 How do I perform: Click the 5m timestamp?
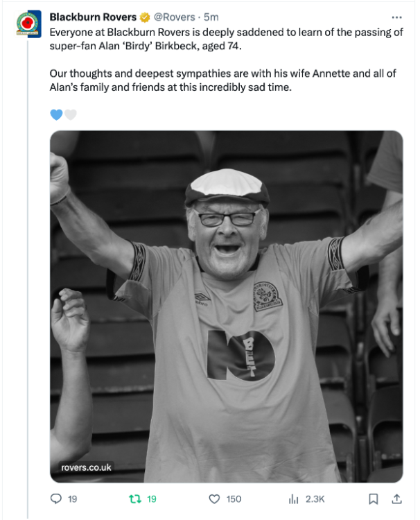tap(211, 17)
